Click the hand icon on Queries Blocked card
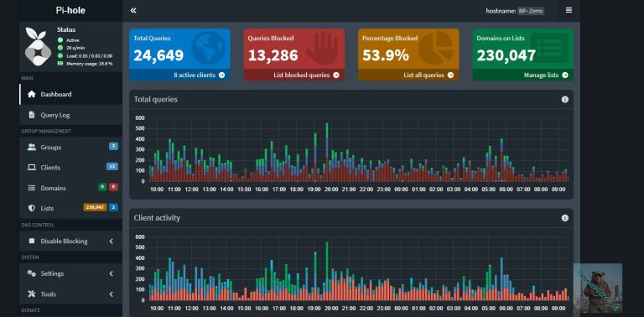The width and height of the screenshot is (644, 317). (322, 48)
